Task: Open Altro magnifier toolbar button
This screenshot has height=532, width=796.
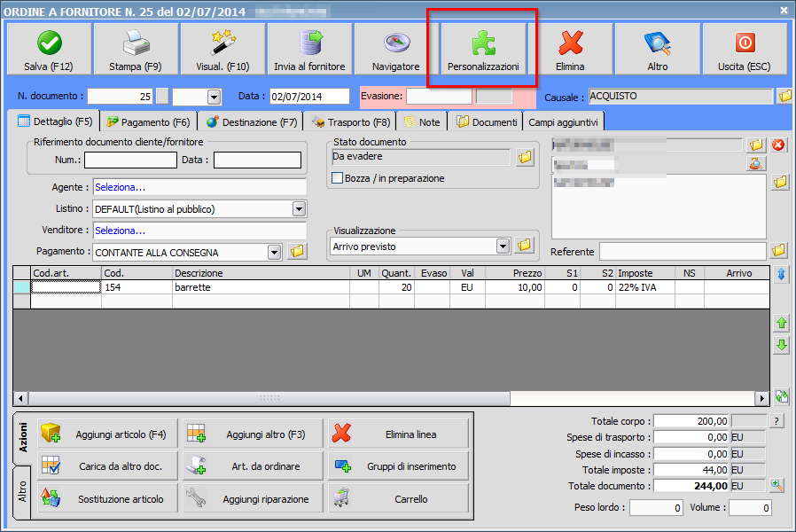Action: (658, 50)
